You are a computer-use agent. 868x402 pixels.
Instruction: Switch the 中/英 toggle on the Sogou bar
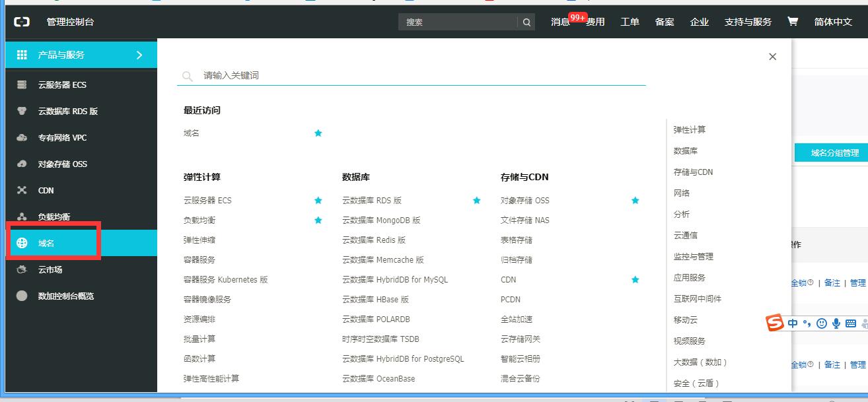click(x=793, y=323)
